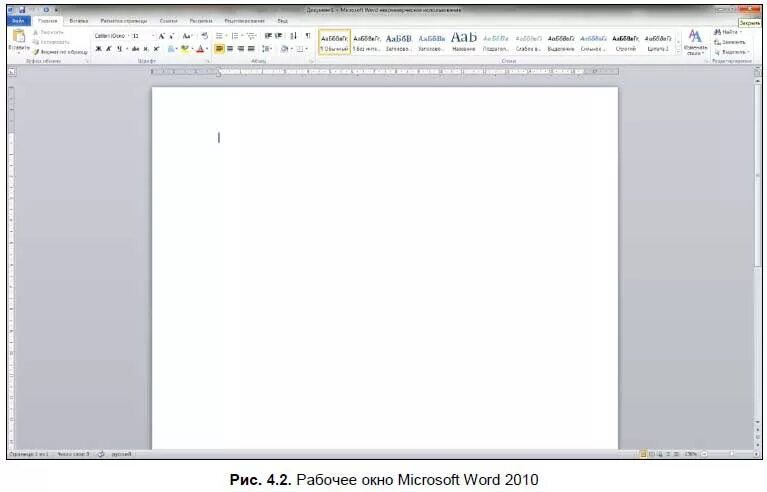Click the bullet list icon

coord(220,36)
